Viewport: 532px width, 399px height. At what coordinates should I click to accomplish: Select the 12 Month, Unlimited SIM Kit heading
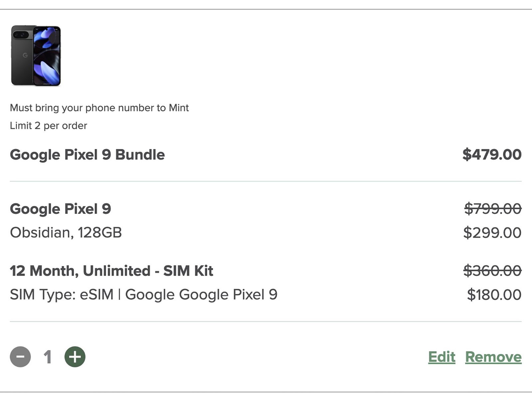(111, 271)
